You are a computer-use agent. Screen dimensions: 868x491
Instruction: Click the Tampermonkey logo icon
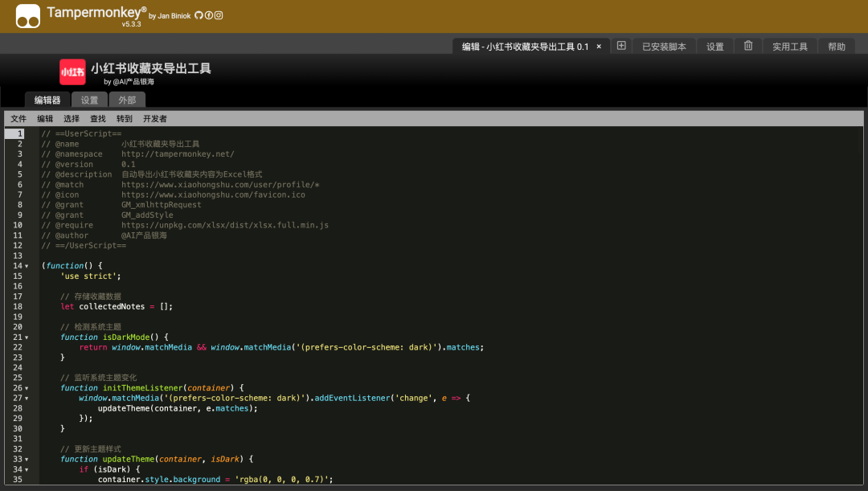pos(27,16)
